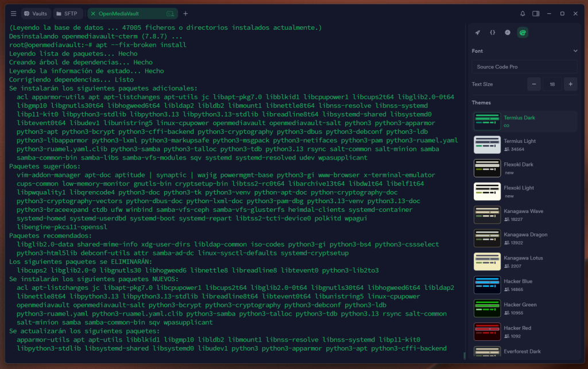Image resolution: width=588 pixels, height=369 pixels.
Task: Open the Source Code Pro font selector
Action: tap(524, 67)
